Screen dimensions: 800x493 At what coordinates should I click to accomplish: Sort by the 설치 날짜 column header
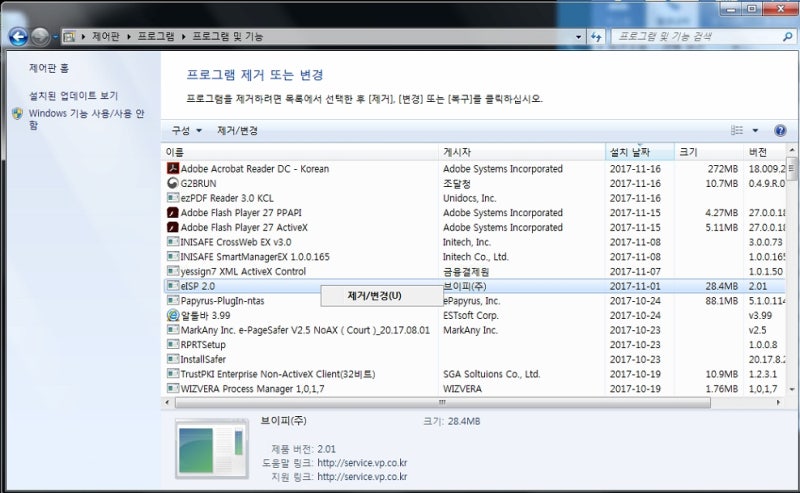tap(640, 152)
